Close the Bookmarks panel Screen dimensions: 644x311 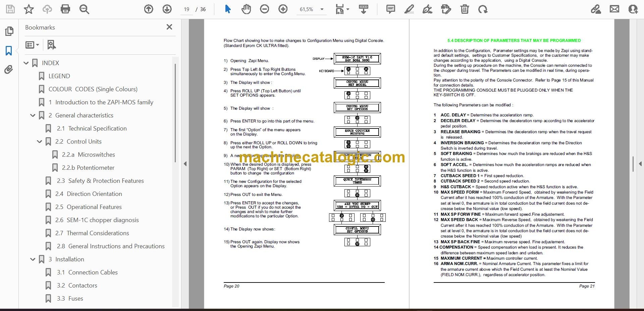(169, 27)
